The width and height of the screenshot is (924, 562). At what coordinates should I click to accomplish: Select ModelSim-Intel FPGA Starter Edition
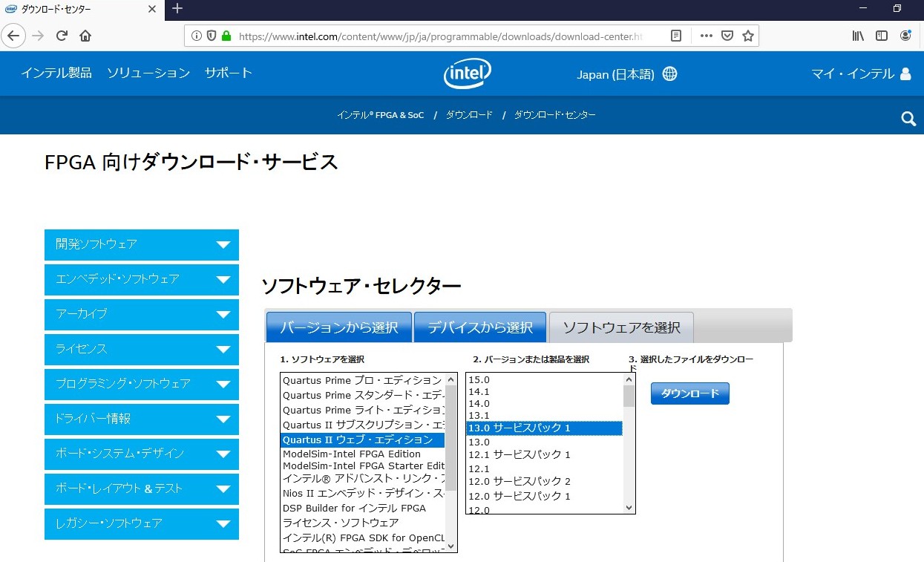[362, 465]
